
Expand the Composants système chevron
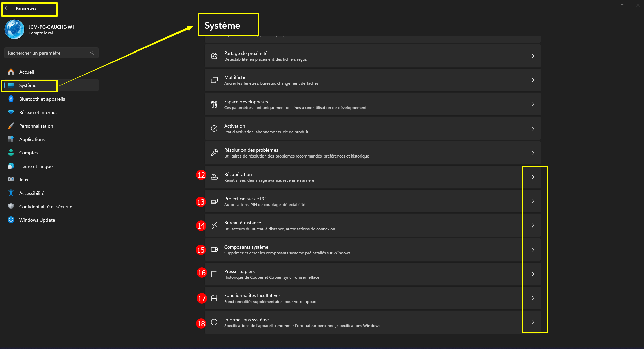pyautogui.click(x=533, y=250)
